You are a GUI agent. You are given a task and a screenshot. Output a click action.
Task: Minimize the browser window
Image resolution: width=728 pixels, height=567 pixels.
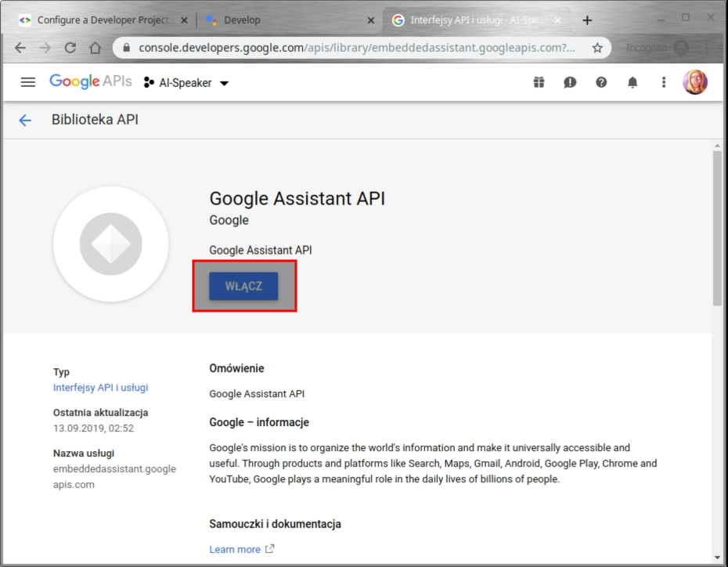(x=661, y=20)
